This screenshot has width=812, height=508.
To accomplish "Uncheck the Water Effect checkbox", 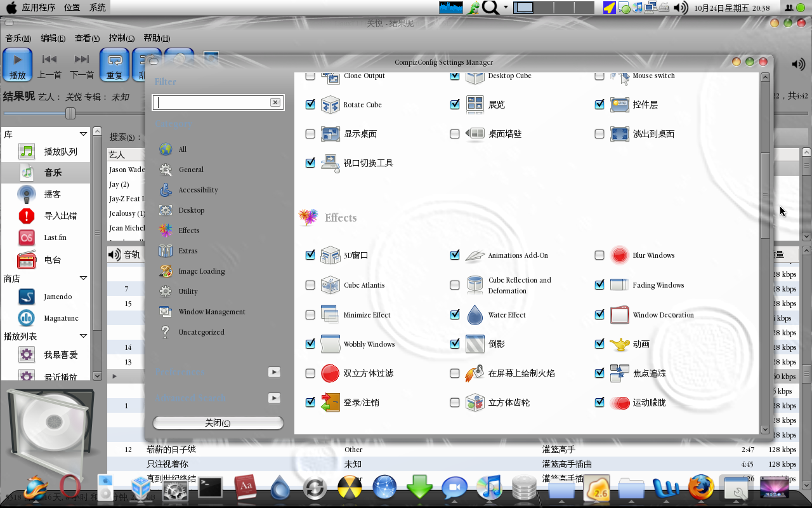I will coord(455,315).
